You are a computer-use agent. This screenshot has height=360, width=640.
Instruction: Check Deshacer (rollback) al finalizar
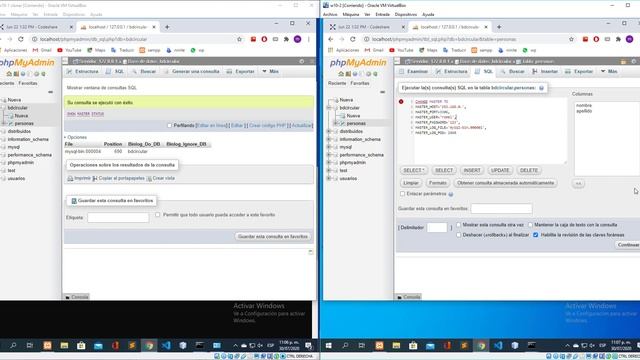pos(458,235)
